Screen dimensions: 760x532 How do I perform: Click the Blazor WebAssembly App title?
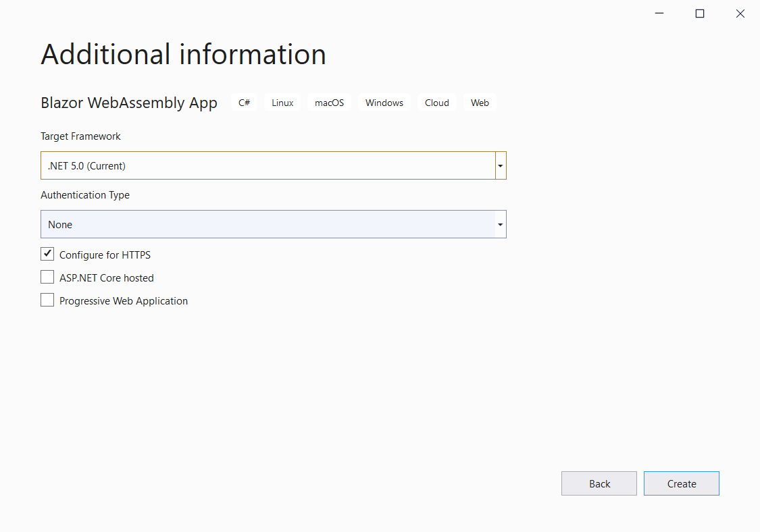point(128,103)
